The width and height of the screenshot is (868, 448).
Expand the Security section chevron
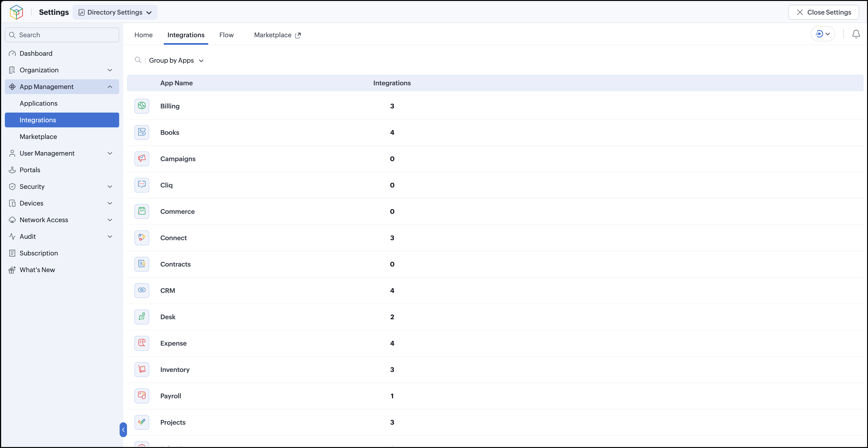click(x=110, y=187)
